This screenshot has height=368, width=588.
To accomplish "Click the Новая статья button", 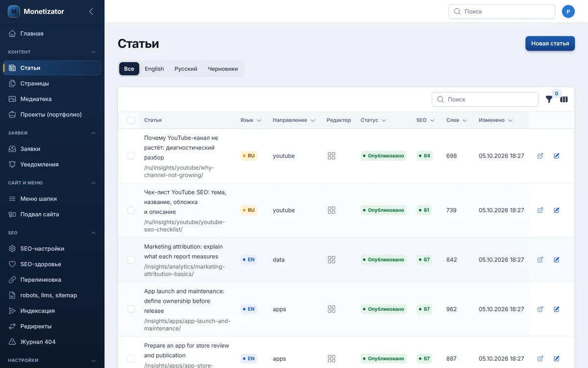I will pyautogui.click(x=550, y=43).
